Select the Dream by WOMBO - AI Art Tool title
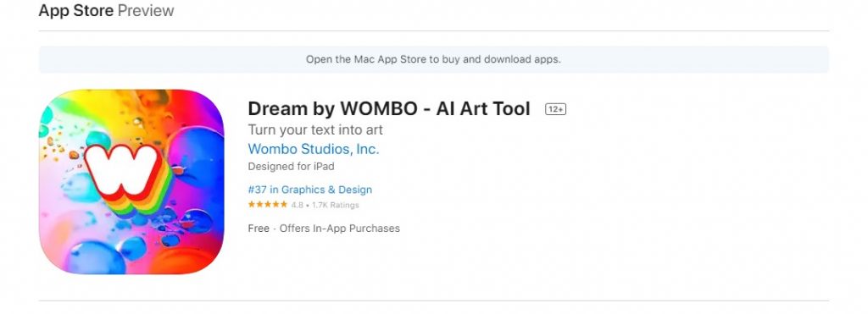868x314 pixels. [x=389, y=109]
